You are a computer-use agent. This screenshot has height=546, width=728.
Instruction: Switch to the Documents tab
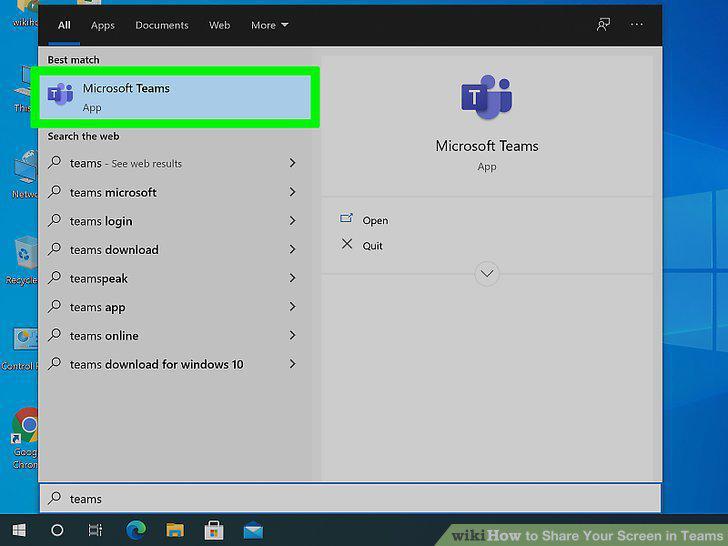tap(162, 25)
